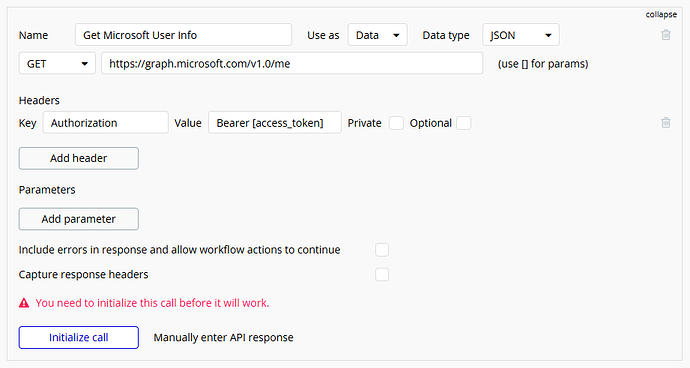The image size is (690, 368).
Task: Enable the Optional checkbox for the header
Action: (x=463, y=123)
